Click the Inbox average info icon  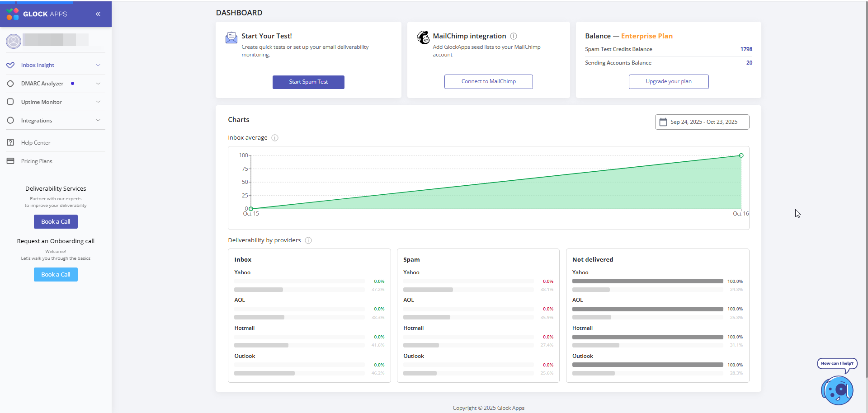(275, 138)
